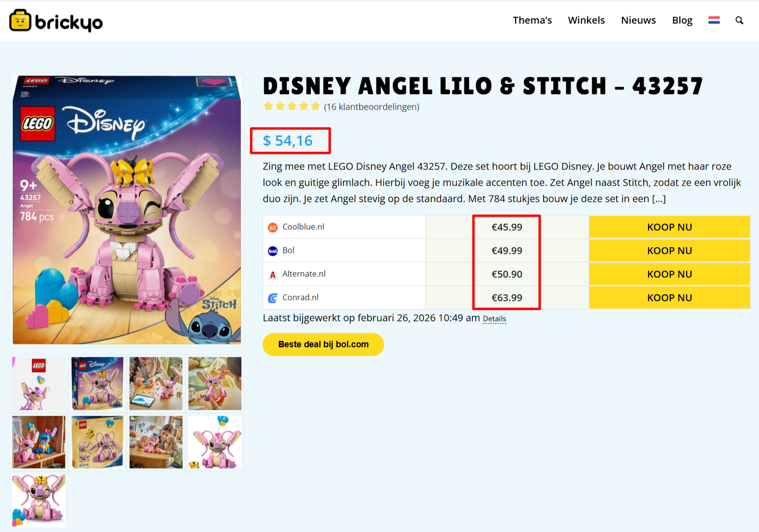
Task: Open the Details link next to update time
Action: (494, 319)
